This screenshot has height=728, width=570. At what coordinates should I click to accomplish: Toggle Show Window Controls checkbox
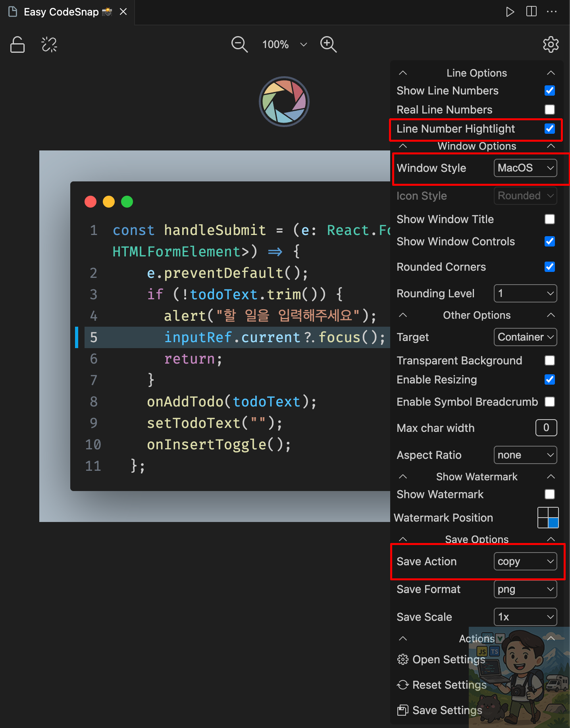tap(550, 241)
